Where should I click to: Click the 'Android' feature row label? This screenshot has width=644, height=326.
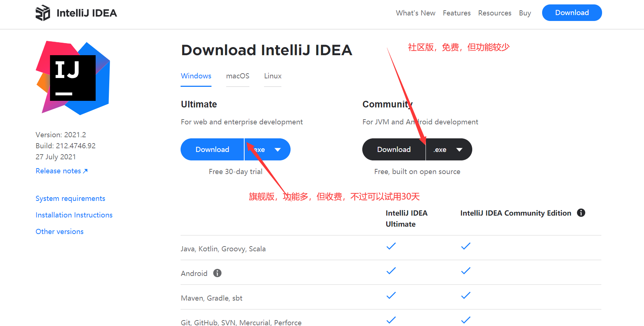tap(194, 273)
